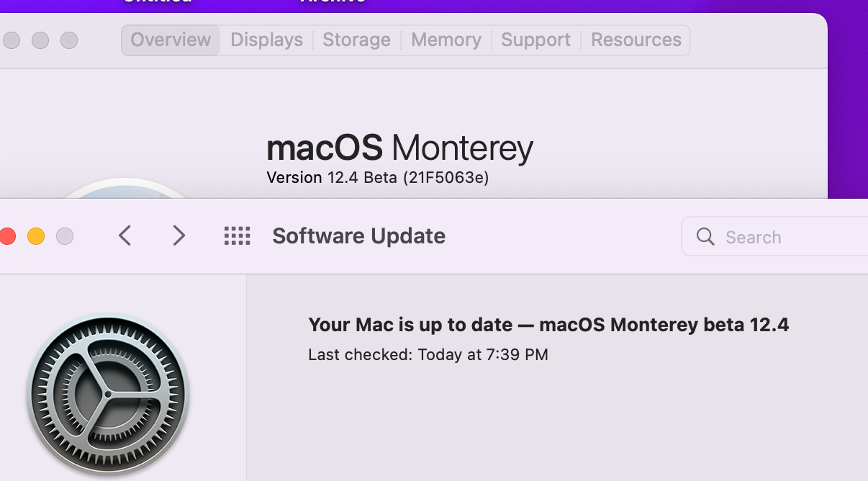Screen dimensions: 868x481
Task: Click the magnifying glass search icon
Action: pyautogui.click(x=706, y=237)
